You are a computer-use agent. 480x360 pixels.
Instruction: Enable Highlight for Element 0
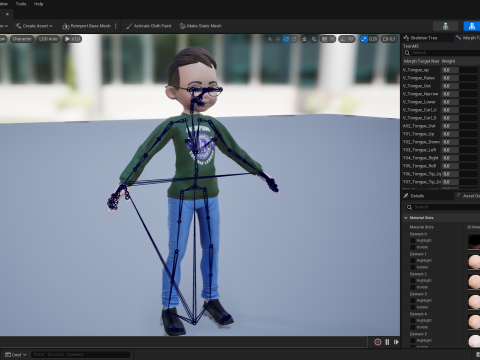coord(413,240)
